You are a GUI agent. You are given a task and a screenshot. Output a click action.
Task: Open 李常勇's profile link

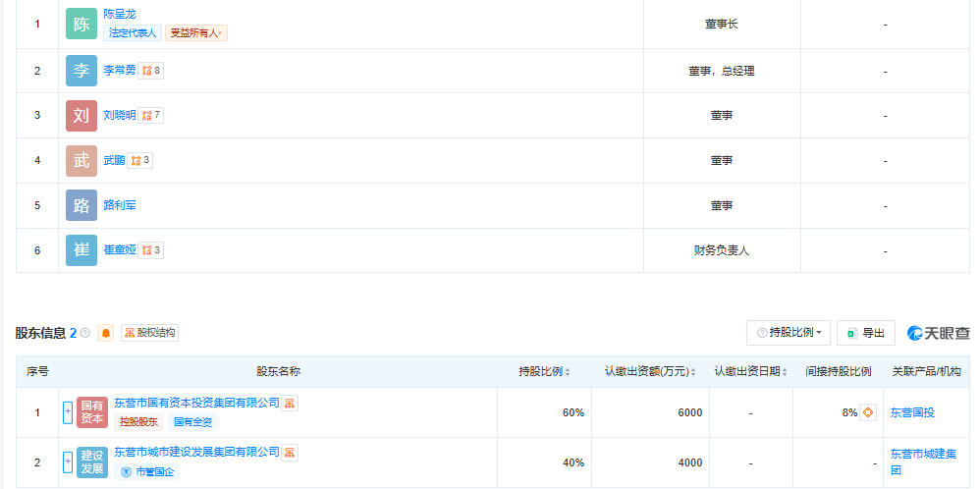pos(120,71)
